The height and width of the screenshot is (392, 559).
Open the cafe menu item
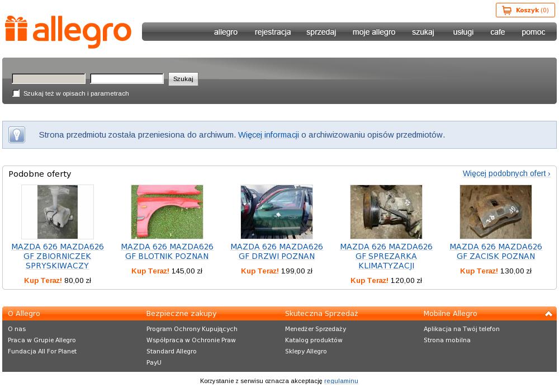[498, 32]
